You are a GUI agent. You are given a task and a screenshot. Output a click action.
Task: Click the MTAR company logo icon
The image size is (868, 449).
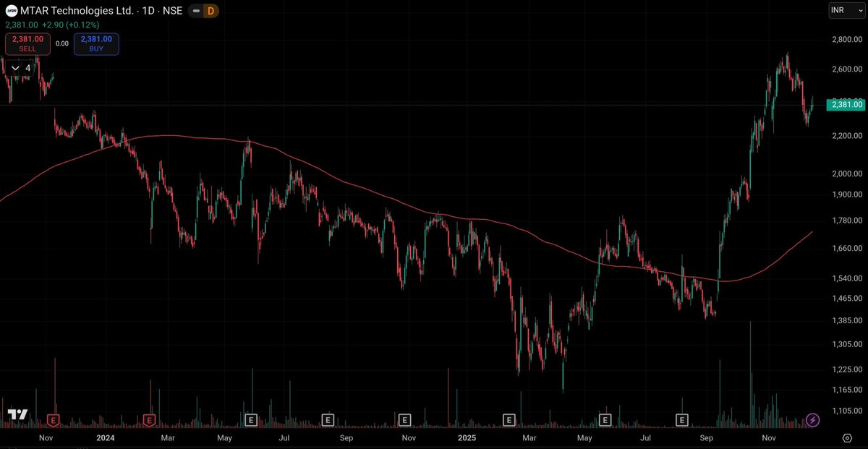click(11, 11)
